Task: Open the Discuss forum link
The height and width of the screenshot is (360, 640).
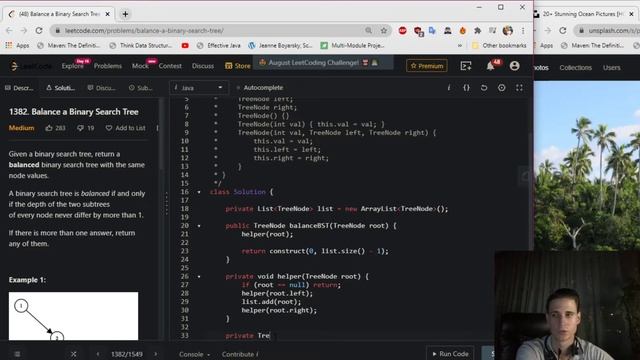Action: (x=203, y=66)
